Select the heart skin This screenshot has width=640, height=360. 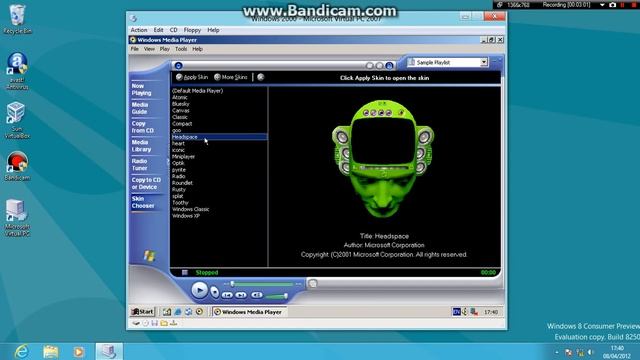coord(178,143)
